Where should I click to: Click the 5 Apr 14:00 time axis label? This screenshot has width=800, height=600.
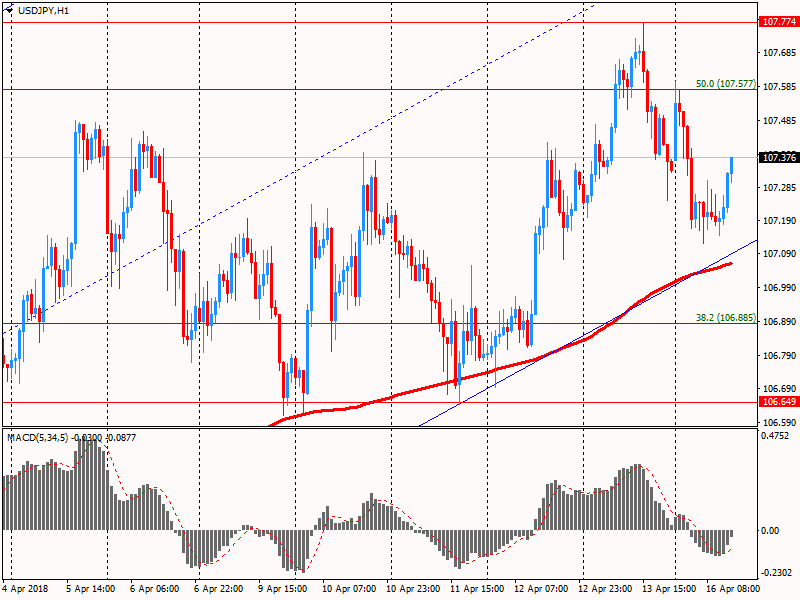pyautogui.click(x=91, y=589)
